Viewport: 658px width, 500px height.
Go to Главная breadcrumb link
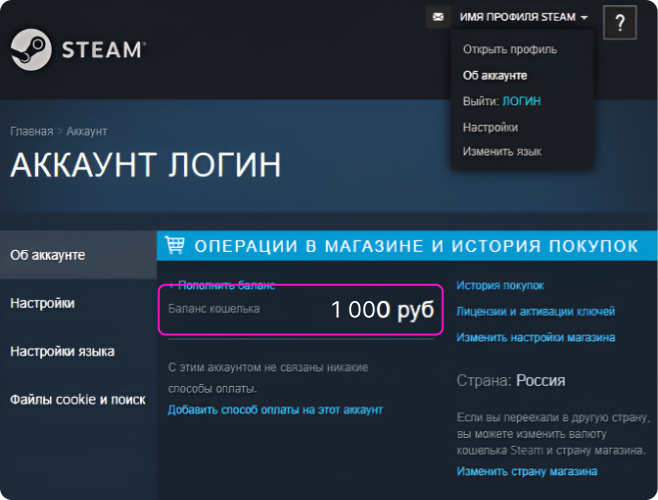[x=31, y=132]
